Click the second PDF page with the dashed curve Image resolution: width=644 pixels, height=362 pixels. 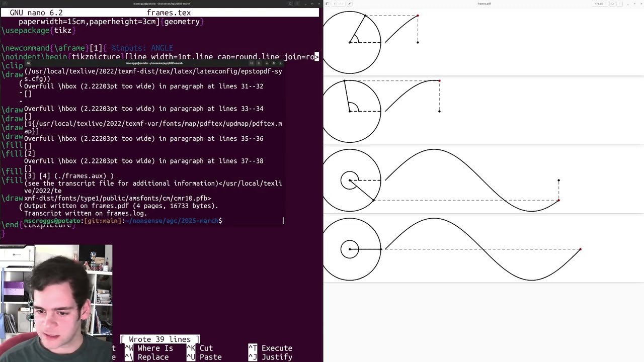click(x=483, y=111)
